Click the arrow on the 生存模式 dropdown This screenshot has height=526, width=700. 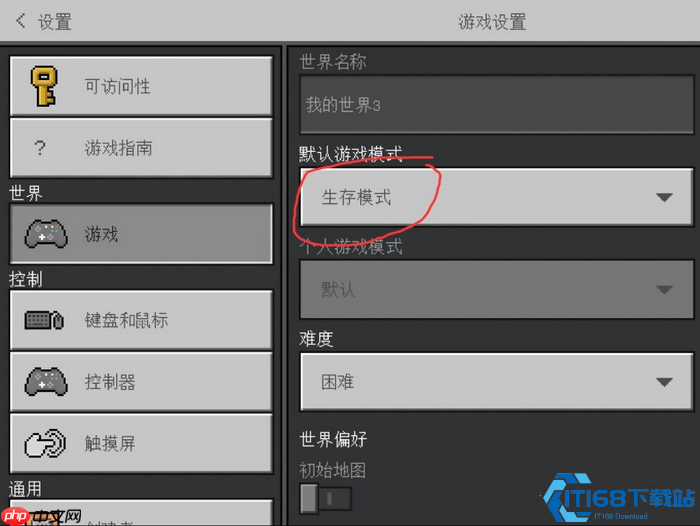click(x=664, y=197)
